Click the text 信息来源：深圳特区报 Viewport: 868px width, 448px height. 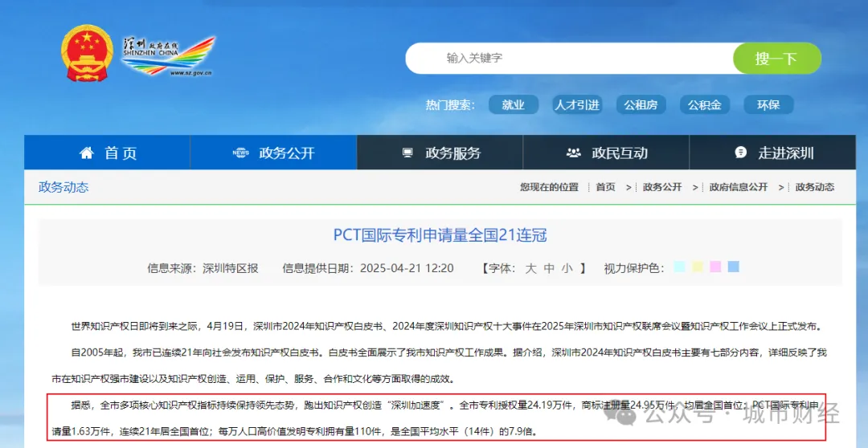point(203,269)
